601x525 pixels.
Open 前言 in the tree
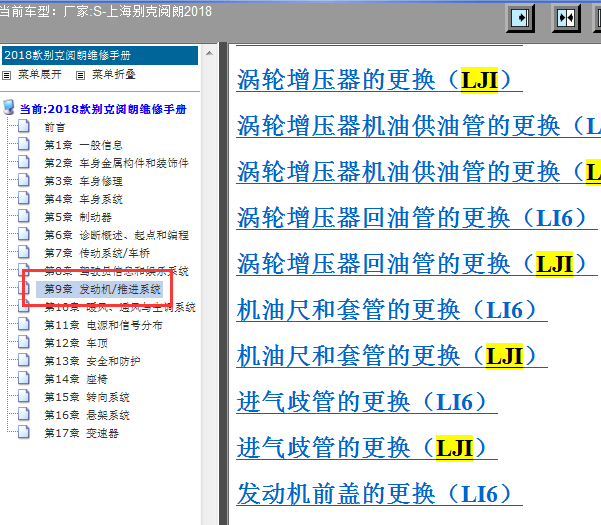(x=55, y=127)
